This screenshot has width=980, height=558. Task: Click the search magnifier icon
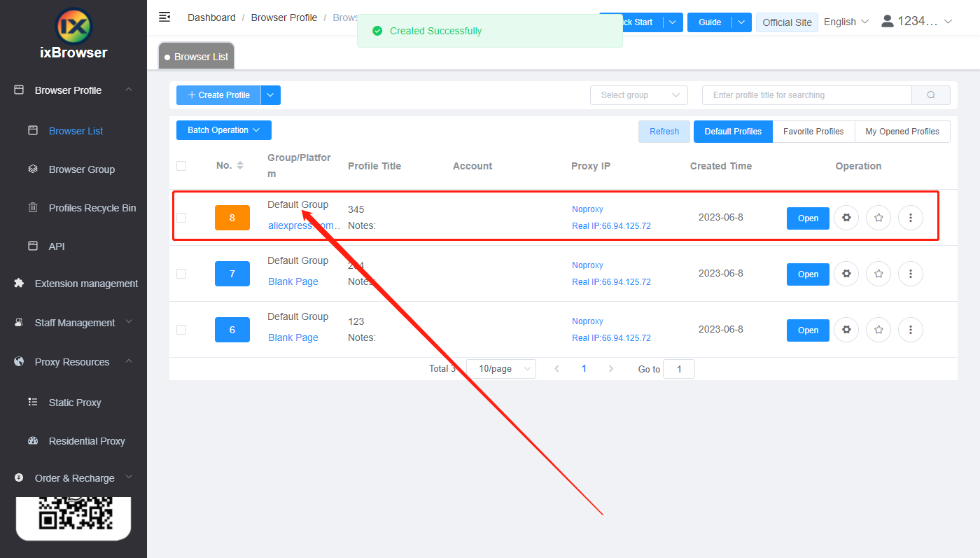click(931, 95)
